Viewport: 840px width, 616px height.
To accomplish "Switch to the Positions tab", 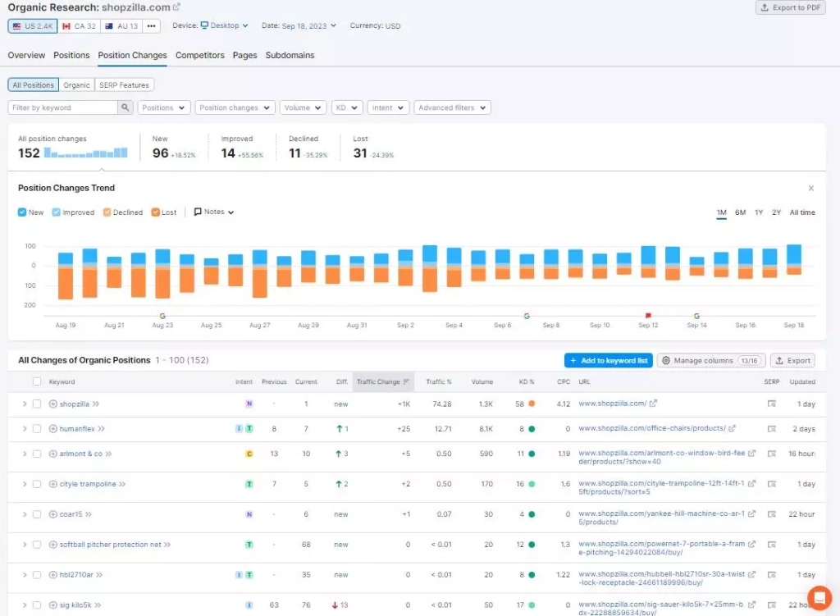I will click(x=71, y=55).
